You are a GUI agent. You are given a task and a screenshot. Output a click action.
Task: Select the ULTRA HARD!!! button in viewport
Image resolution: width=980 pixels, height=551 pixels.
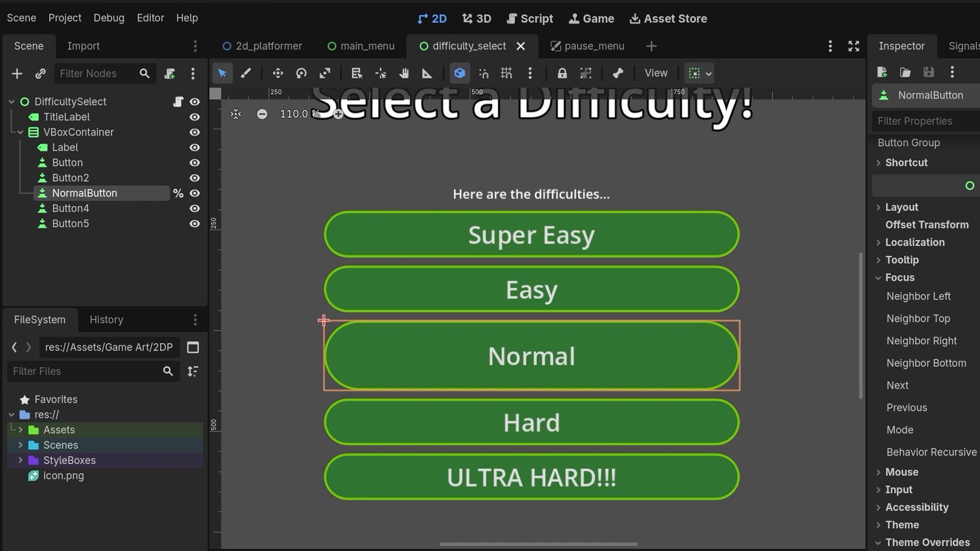click(531, 477)
